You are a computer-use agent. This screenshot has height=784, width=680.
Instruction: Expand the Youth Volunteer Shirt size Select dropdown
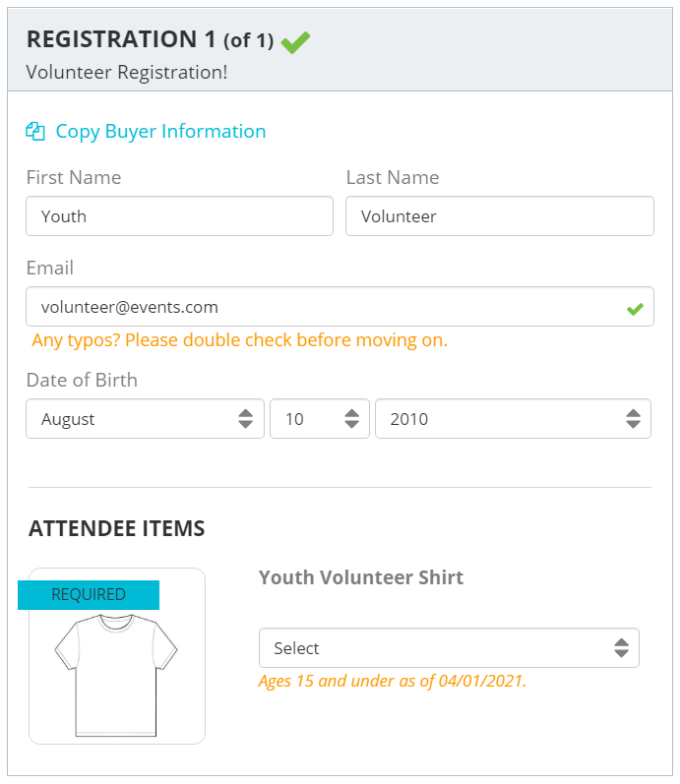[449, 648]
